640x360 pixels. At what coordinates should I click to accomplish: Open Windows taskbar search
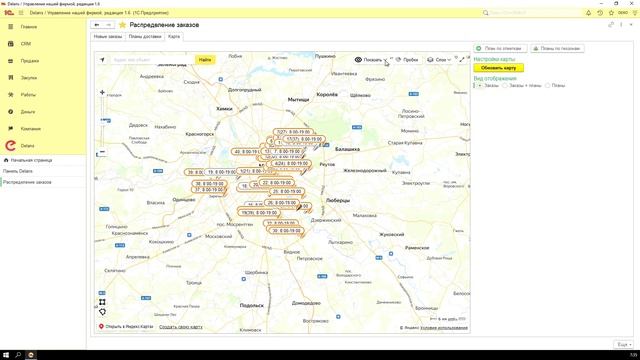pos(18,355)
